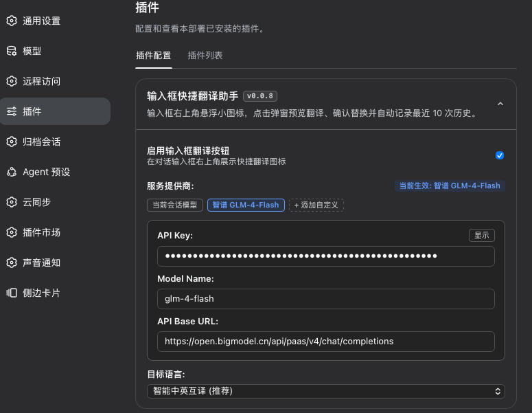Click the 当前生效: 智谱 GLM-4-Flash badge

450,186
